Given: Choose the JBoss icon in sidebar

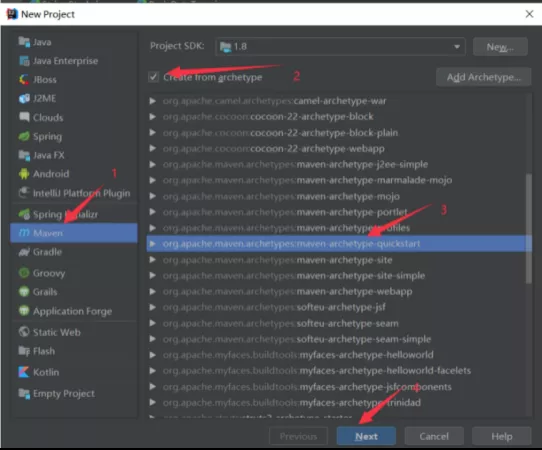Looking at the screenshot, I should (24, 80).
